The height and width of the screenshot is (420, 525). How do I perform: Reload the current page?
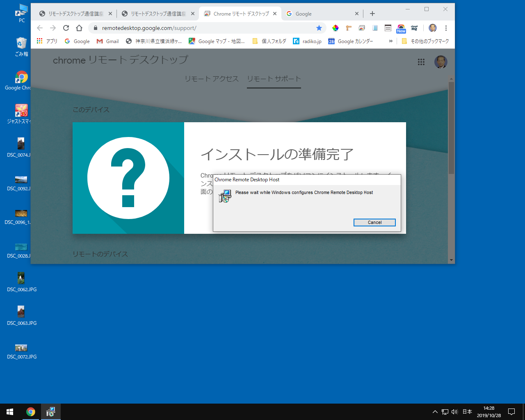pos(66,28)
